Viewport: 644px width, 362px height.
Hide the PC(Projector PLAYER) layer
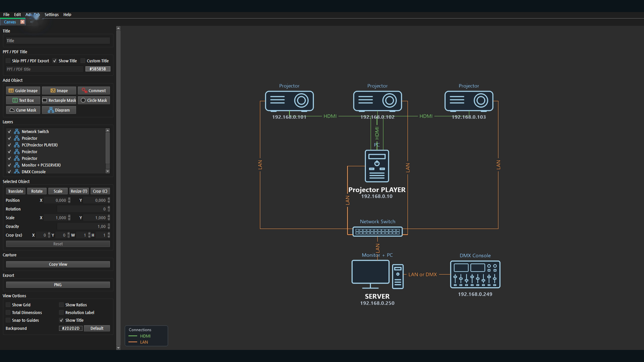click(9, 145)
